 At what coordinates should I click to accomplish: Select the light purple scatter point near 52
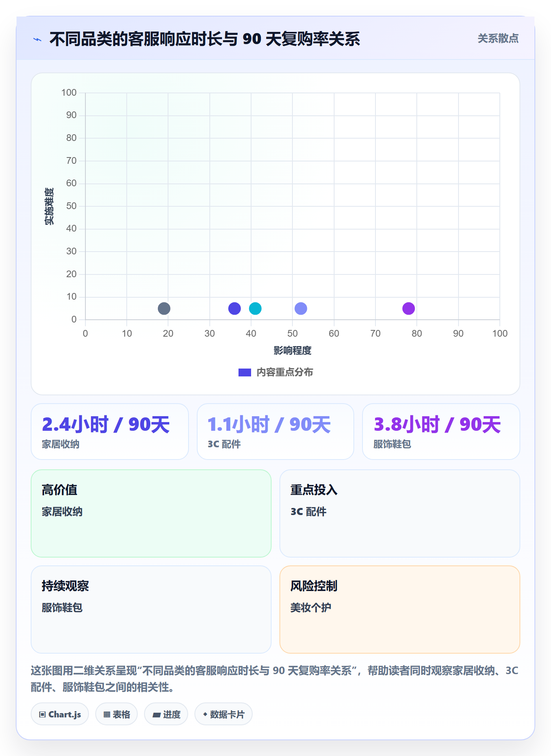pyautogui.click(x=301, y=308)
